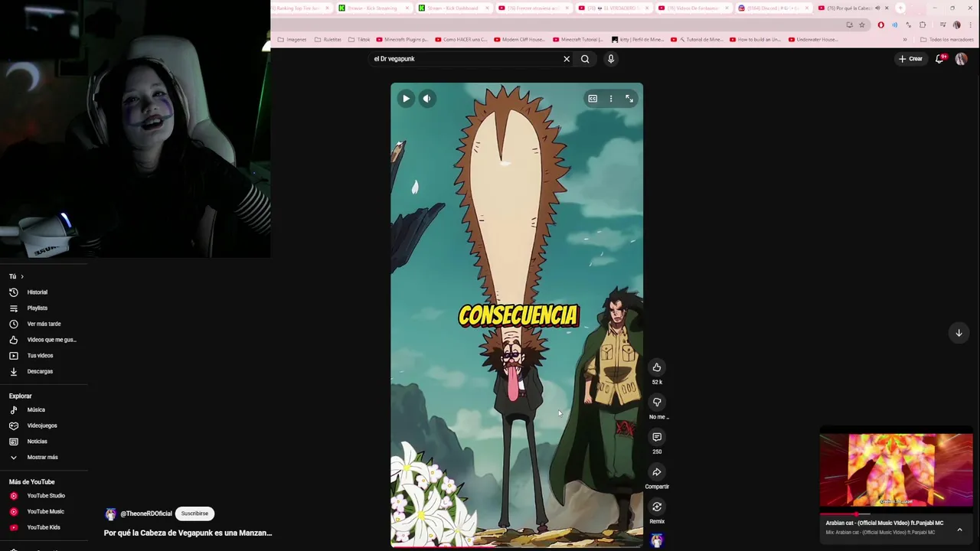Open @TheoneRDOficial channel name
This screenshot has width=980, height=551.
tap(146, 514)
